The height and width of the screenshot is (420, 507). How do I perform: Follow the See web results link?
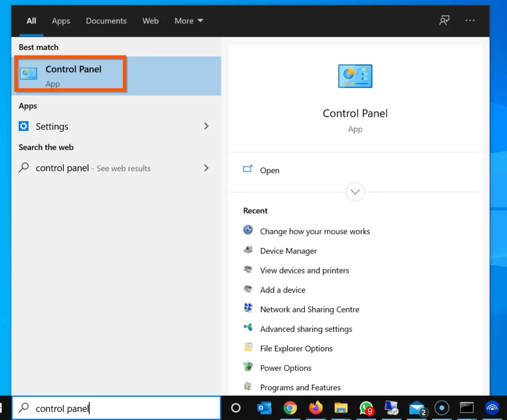pos(123,168)
